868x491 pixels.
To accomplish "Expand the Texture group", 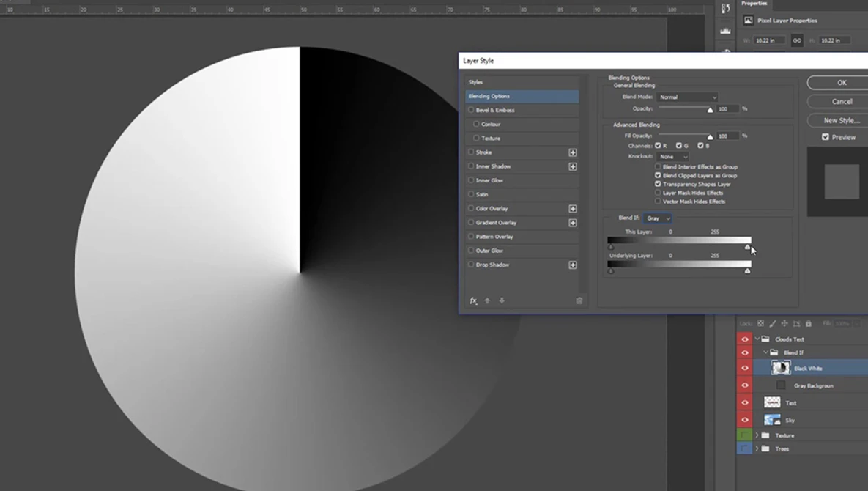I will [757, 435].
